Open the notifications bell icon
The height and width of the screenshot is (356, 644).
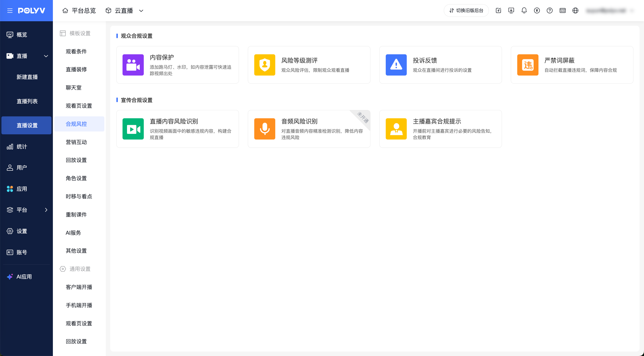[x=524, y=10]
